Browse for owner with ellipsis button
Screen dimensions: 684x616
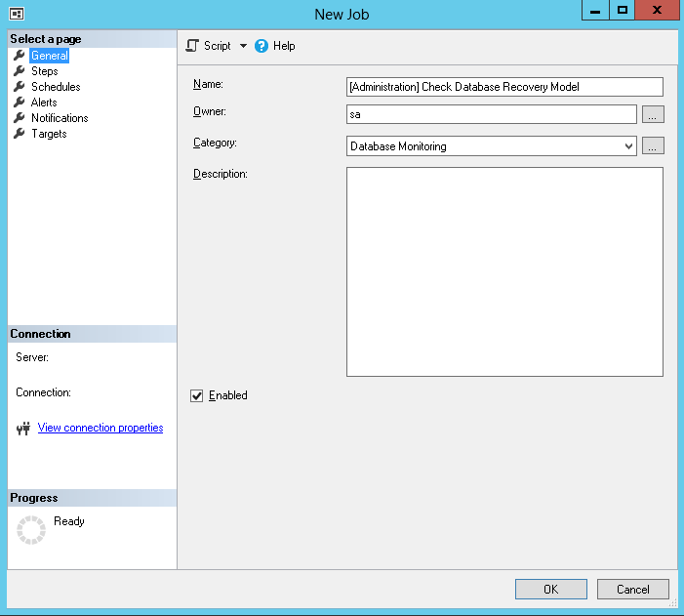coord(653,115)
